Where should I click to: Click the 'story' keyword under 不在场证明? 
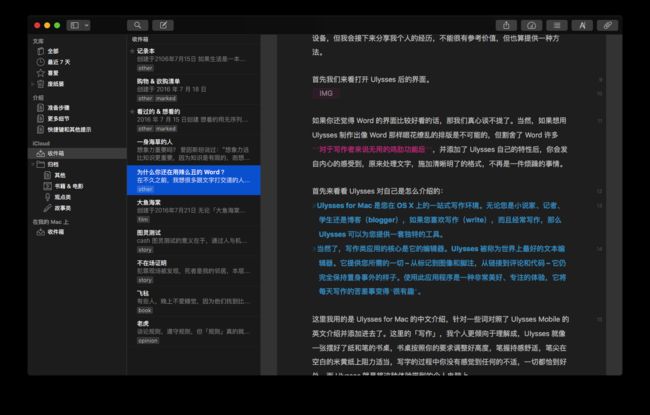(x=145, y=280)
